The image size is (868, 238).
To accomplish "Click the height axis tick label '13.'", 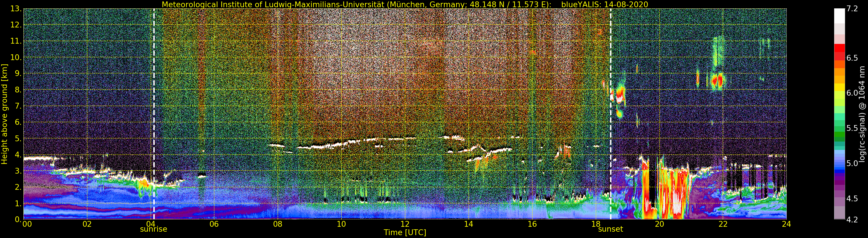I will (x=16, y=9).
